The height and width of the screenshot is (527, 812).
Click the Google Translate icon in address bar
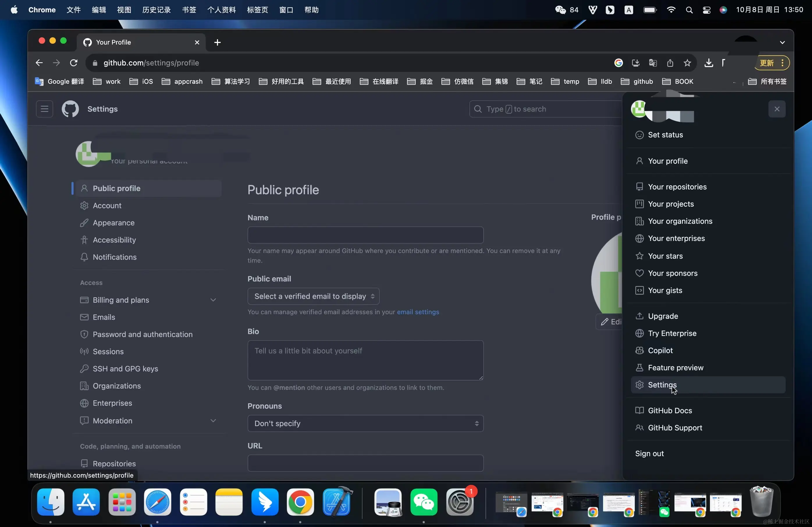[653, 63]
